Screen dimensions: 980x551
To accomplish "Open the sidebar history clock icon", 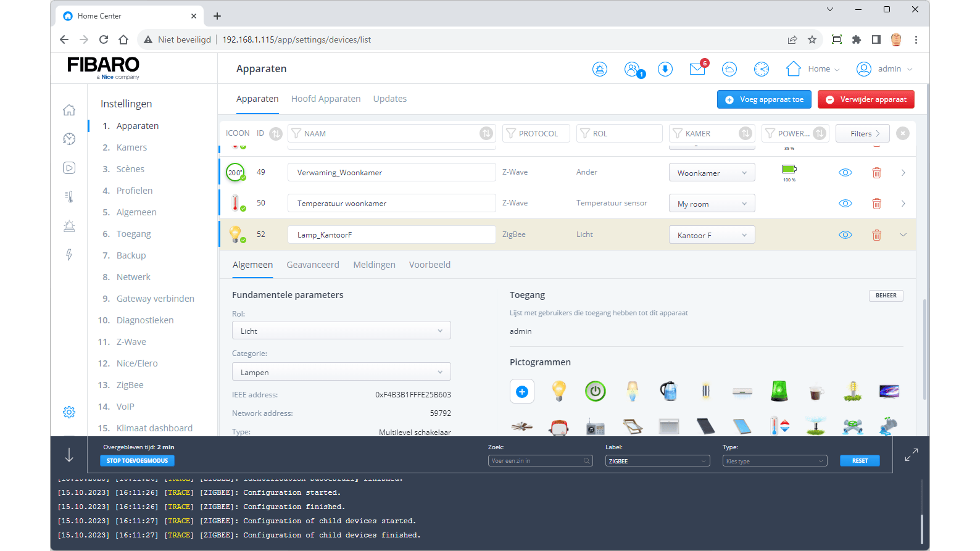I will click(x=69, y=139).
